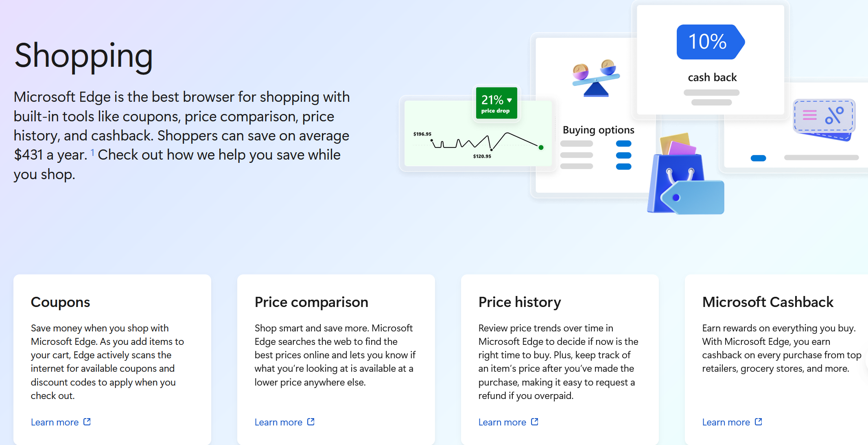Screen dimensions: 868x445
Task: Select the blue 10% cash back banner
Action: coord(711,42)
